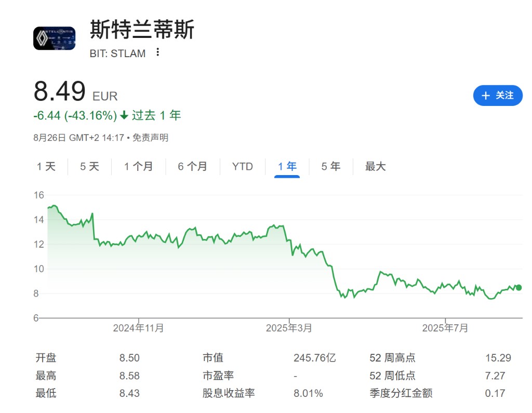Click the Stellantis company logo thumbnail
Viewport: 532px width, 413px height.
[54, 38]
